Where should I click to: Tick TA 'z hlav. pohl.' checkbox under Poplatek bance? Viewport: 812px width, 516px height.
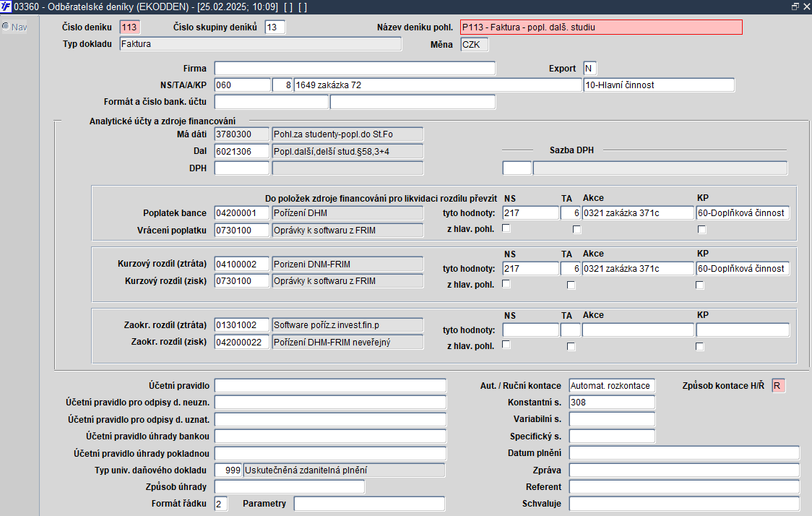coord(577,230)
